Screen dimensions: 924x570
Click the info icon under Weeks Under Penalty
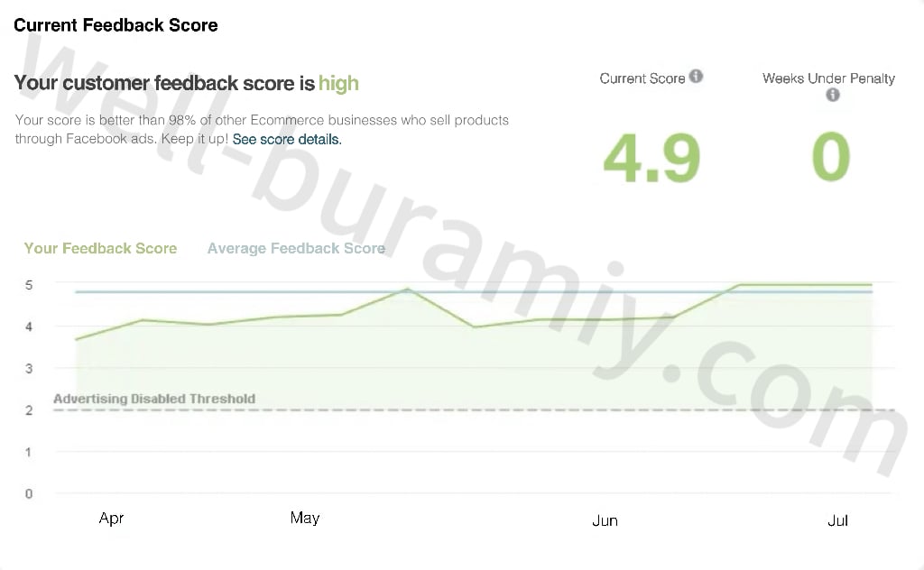[832, 95]
